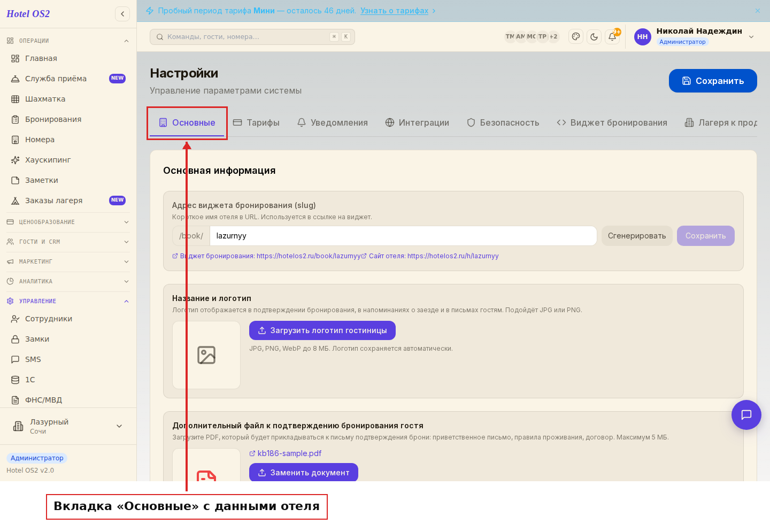Image resolution: width=770 pixels, height=532 pixels.
Task: Open Замки page
Action: tap(68, 339)
